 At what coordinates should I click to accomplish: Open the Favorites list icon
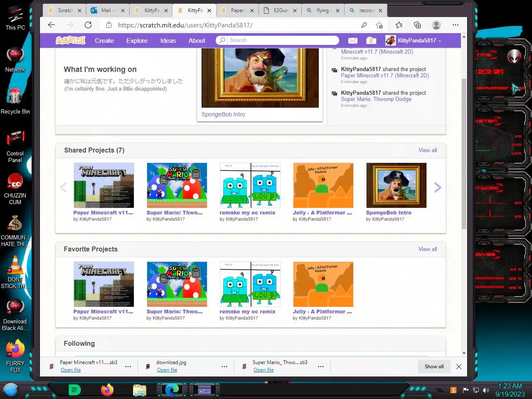click(x=399, y=25)
